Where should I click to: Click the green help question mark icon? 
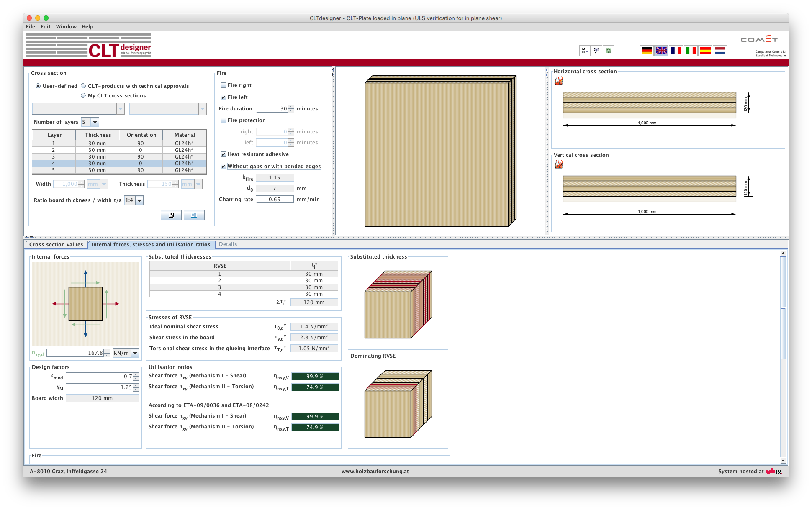pyautogui.click(x=609, y=51)
